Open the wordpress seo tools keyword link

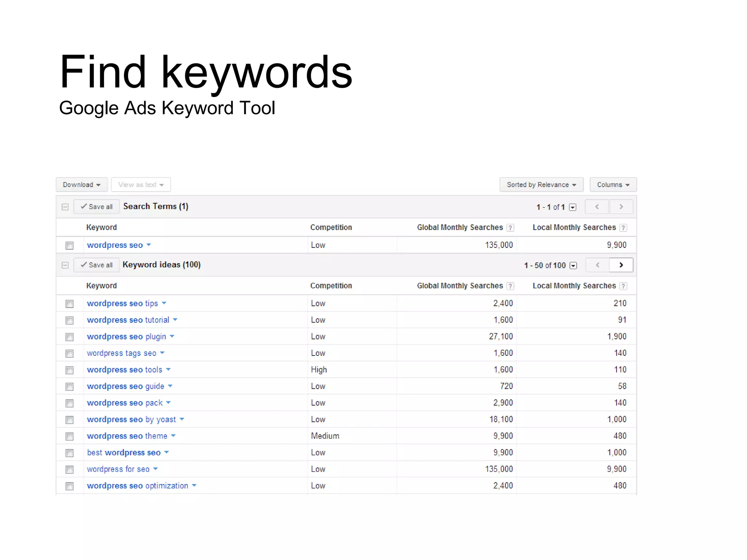124,370
